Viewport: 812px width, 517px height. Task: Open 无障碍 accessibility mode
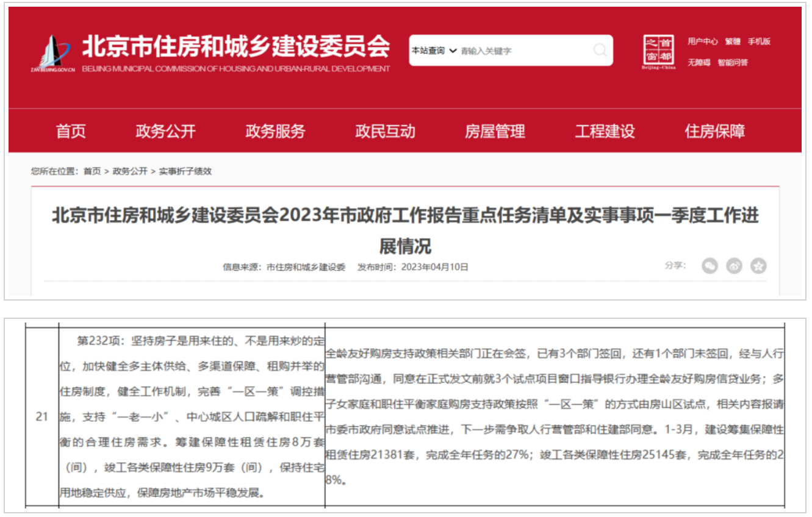[699, 63]
